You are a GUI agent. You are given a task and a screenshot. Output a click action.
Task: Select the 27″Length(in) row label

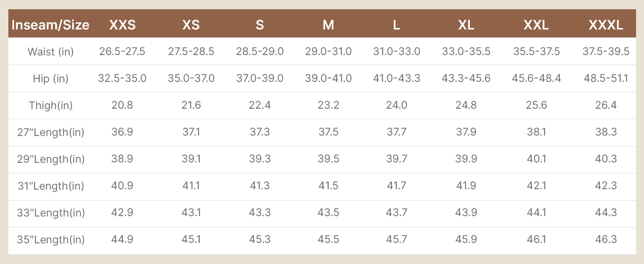pos(51,132)
